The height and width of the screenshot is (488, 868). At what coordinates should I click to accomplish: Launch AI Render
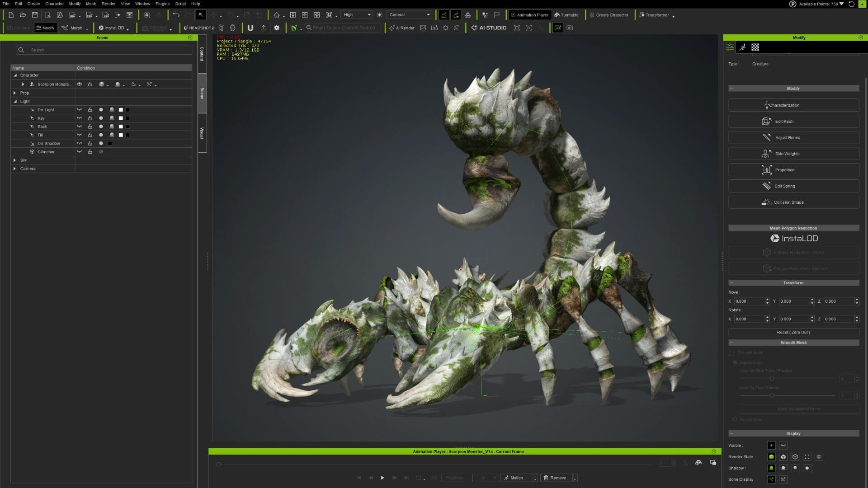[x=401, y=28]
